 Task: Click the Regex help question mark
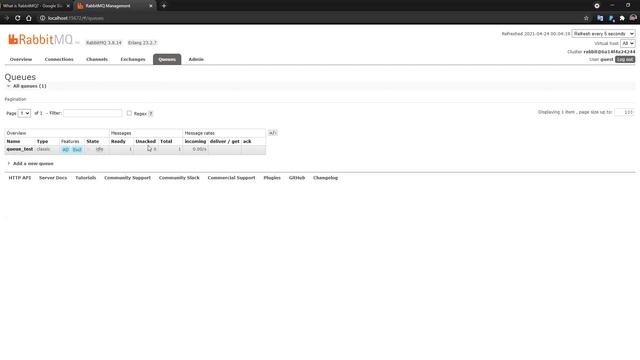point(151,113)
